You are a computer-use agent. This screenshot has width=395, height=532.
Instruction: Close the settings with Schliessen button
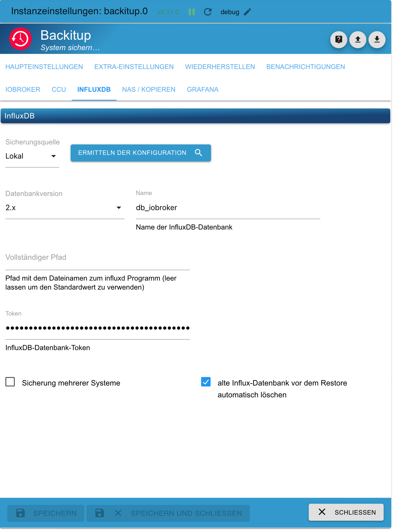[x=346, y=512]
